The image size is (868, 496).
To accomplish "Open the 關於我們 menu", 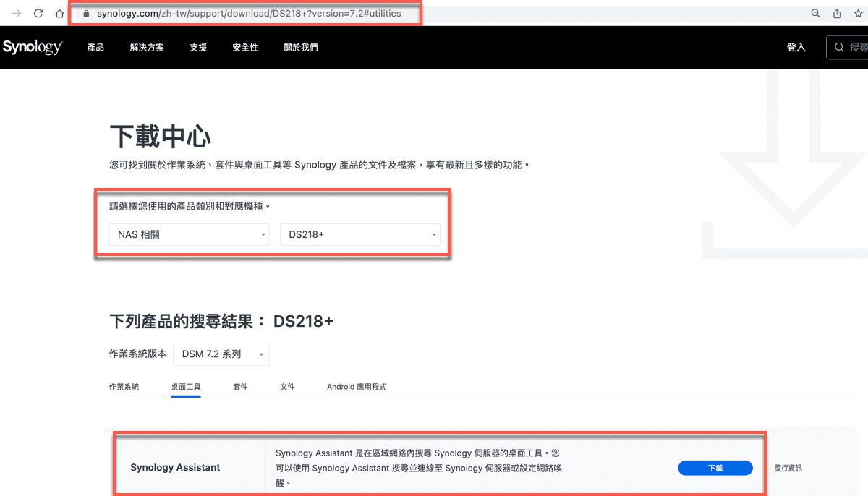I will pos(301,47).
